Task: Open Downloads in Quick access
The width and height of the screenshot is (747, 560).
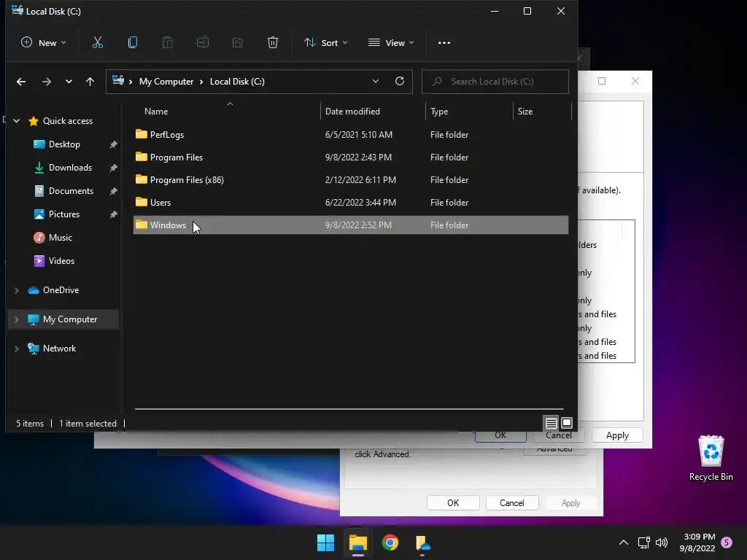Action: pyautogui.click(x=70, y=168)
